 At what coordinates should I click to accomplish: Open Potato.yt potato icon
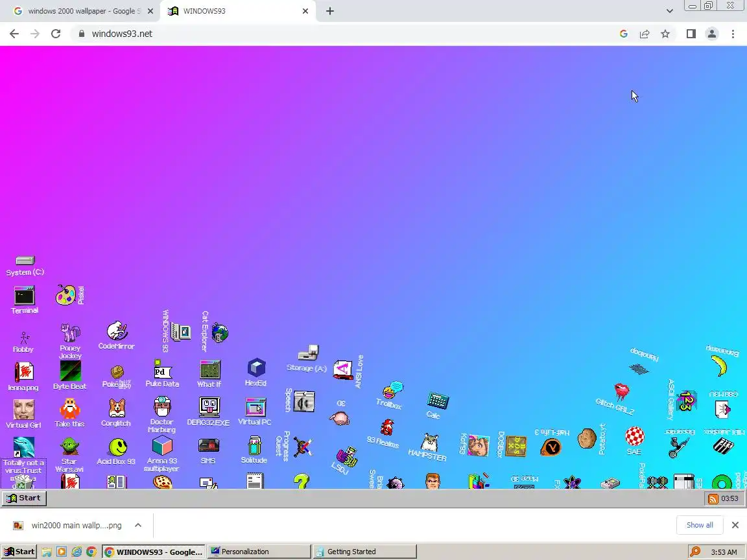pyautogui.click(x=586, y=438)
